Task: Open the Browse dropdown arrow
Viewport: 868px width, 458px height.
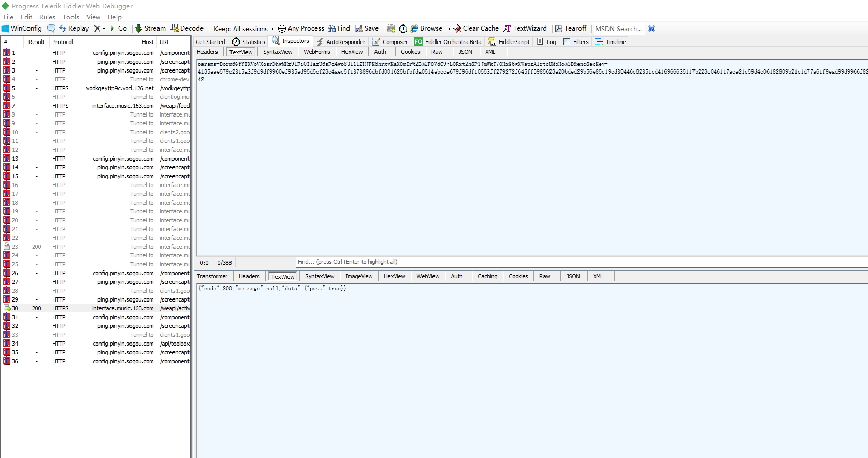Action: coord(449,28)
